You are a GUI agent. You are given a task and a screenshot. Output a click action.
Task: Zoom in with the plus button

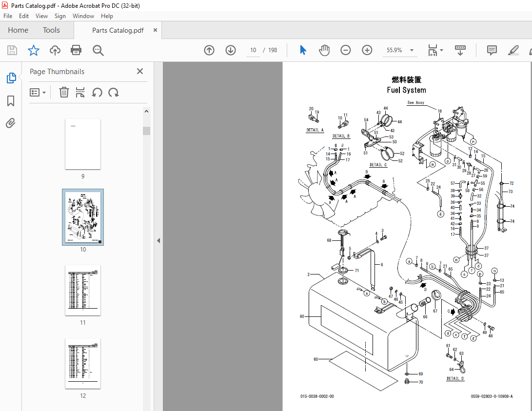[367, 50]
